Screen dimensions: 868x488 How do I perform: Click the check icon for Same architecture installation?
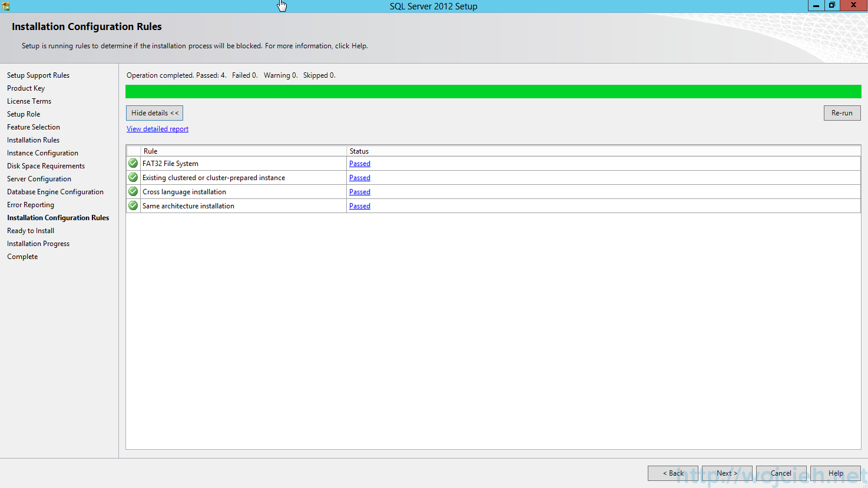133,205
